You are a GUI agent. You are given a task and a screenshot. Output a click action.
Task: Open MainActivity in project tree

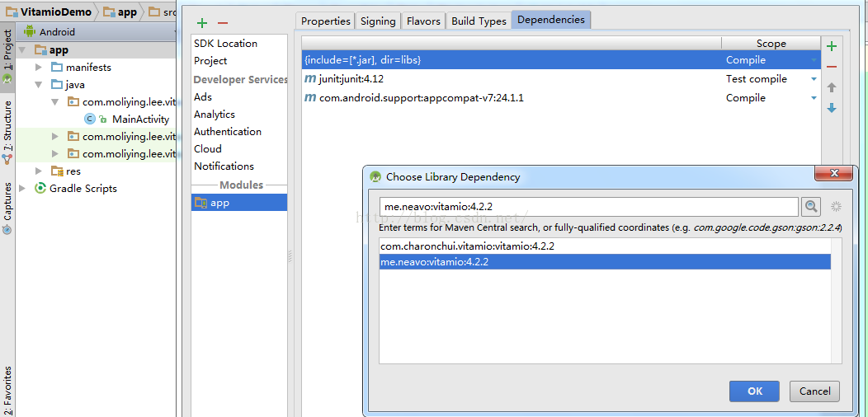coord(140,119)
